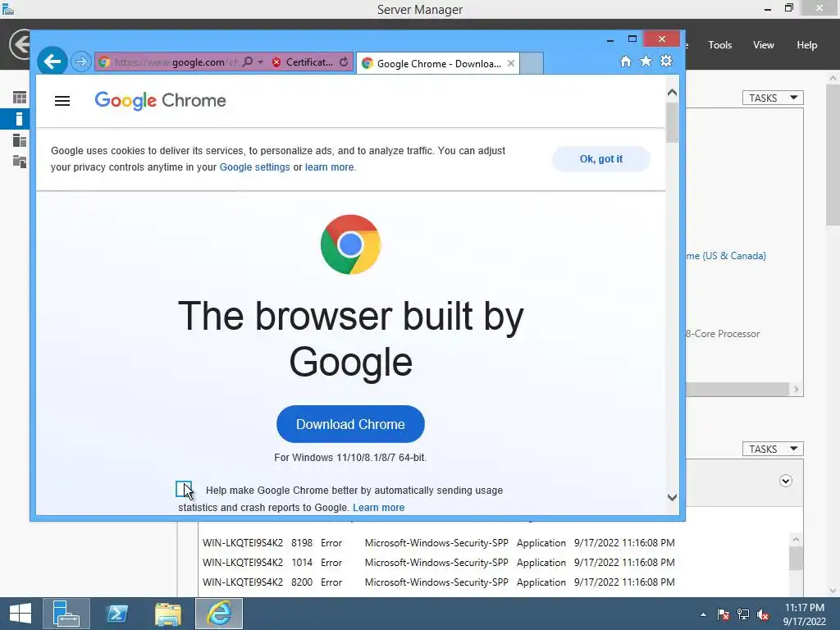Open the lower TASKS dropdown

pyautogui.click(x=773, y=449)
